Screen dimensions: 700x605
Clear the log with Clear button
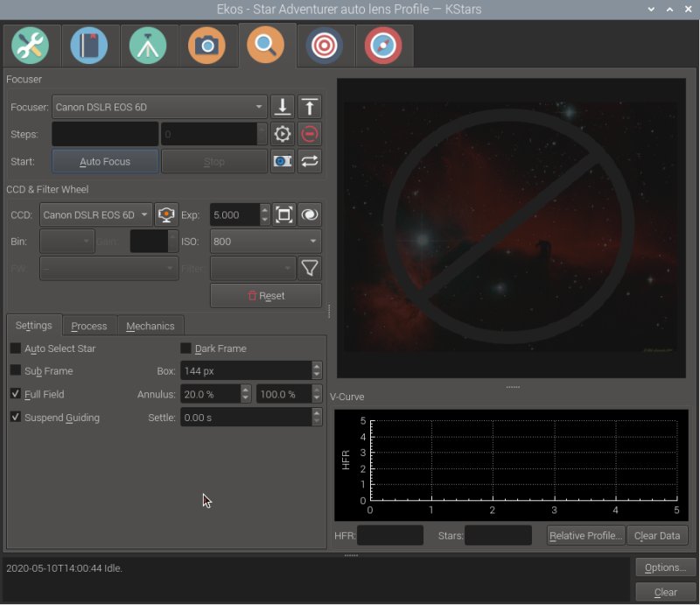665,592
